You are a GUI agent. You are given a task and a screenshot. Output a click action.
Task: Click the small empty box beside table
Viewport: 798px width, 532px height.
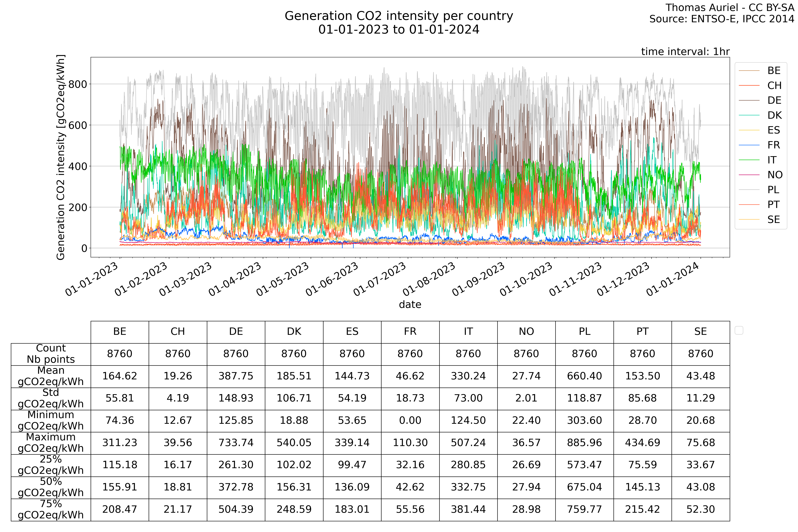pyautogui.click(x=739, y=330)
